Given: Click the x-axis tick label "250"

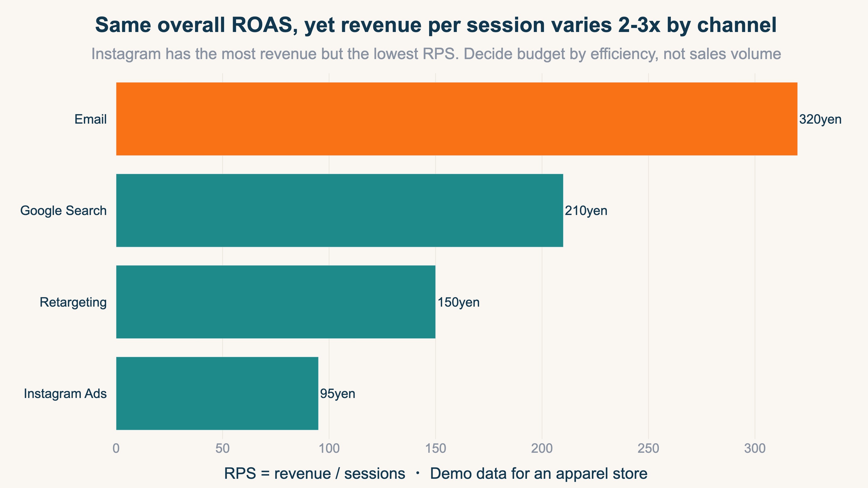Looking at the screenshot, I should (x=648, y=449).
